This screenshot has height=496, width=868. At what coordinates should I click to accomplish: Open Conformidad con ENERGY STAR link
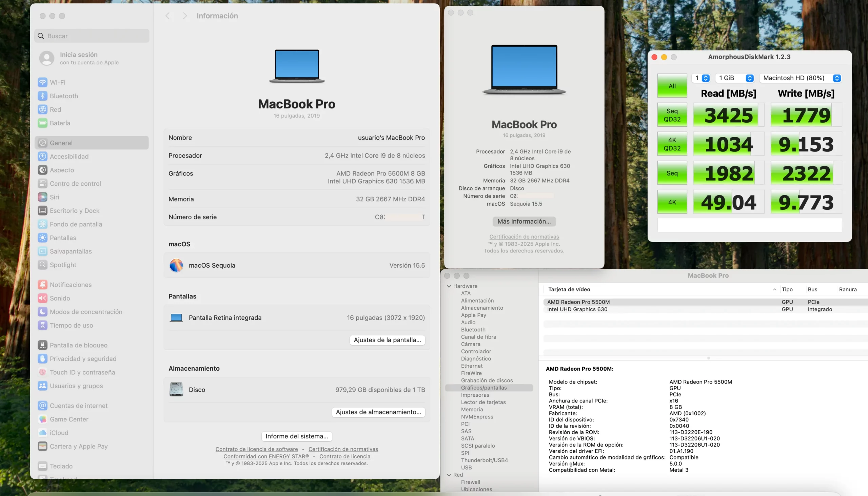(x=266, y=456)
